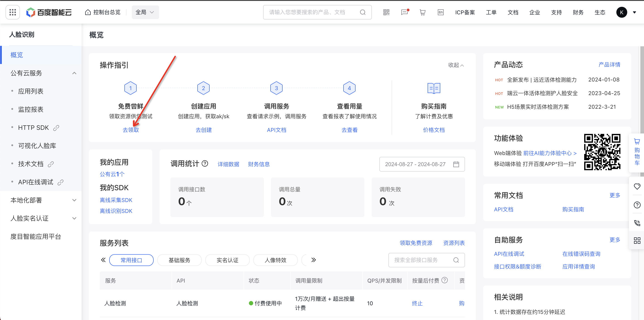Click the question mark help icon on right rail

(637, 205)
